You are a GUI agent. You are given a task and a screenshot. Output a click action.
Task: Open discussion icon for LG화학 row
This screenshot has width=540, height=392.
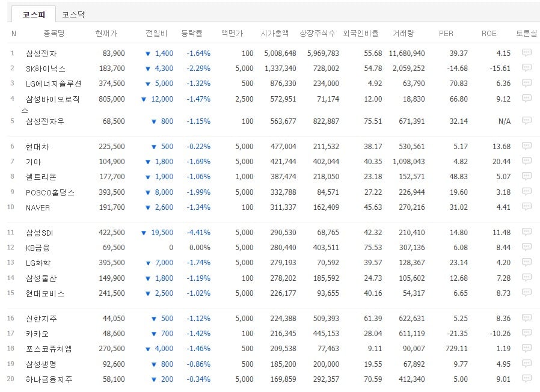tap(526, 263)
